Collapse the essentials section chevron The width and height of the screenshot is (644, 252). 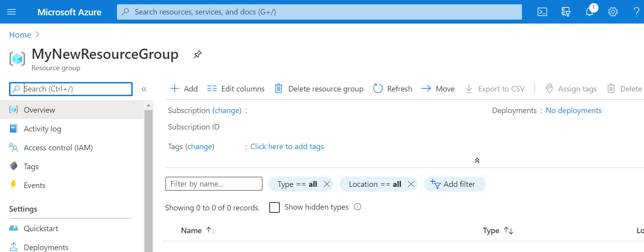[477, 161]
